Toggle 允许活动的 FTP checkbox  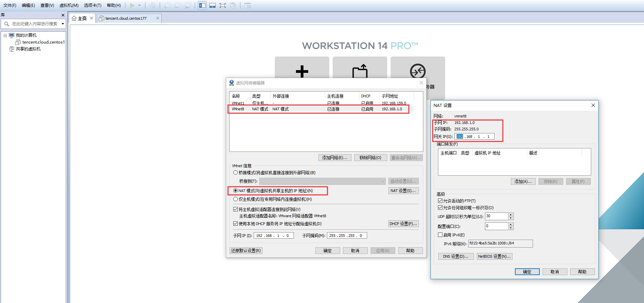pos(440,201)
